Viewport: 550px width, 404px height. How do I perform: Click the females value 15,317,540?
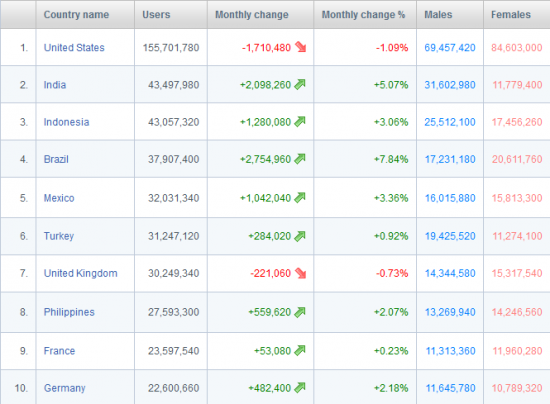pos(517,273)
